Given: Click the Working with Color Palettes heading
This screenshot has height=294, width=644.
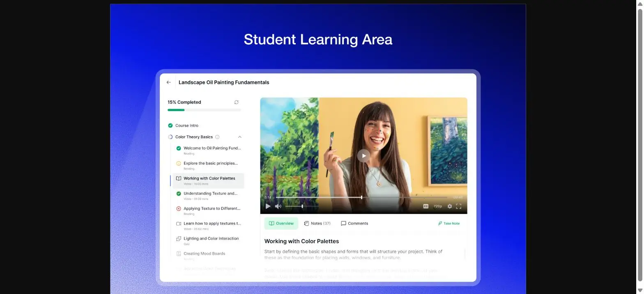Looking at the screenshot, I should (x=301, y=241).
